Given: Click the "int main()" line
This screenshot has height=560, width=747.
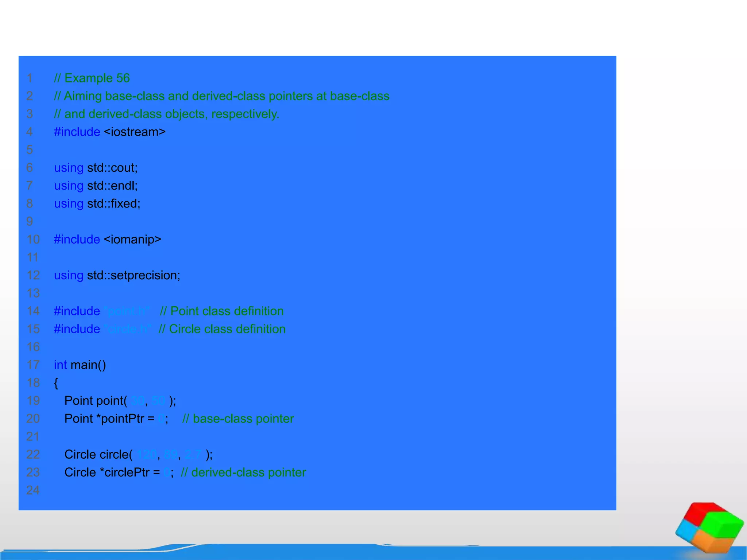Looking at the screenshot, I should pyautogui.click(x=80, y=365).
